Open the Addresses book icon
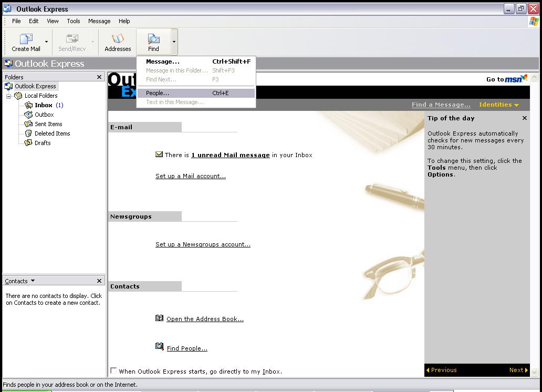 pyautogui.click(x=118, y=38)
